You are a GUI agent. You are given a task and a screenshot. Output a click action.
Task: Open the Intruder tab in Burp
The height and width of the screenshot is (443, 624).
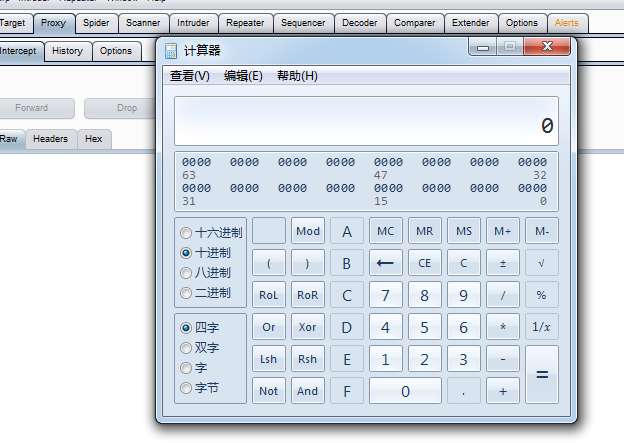click(193, 23)
